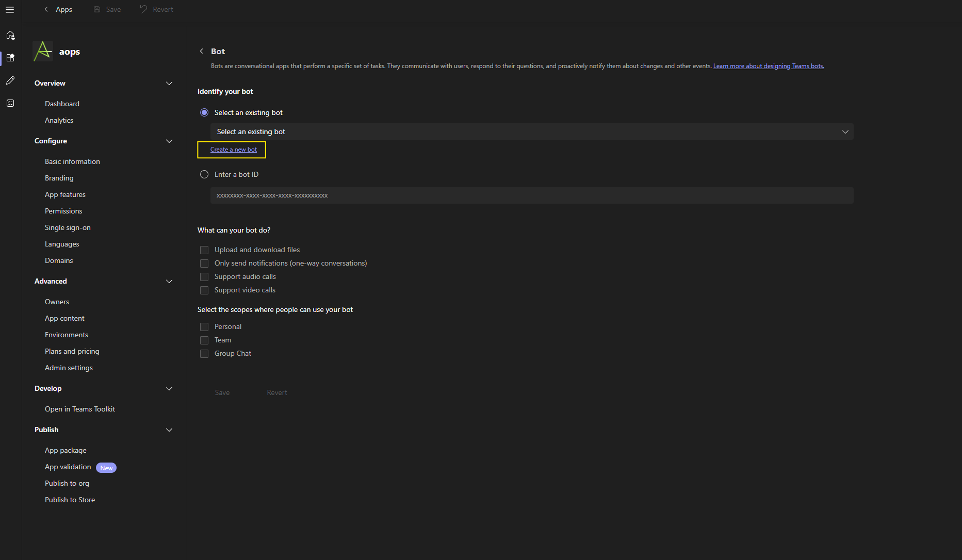Collapse the Overview section chevron
962x560 pixels.
tap(169, 84)
